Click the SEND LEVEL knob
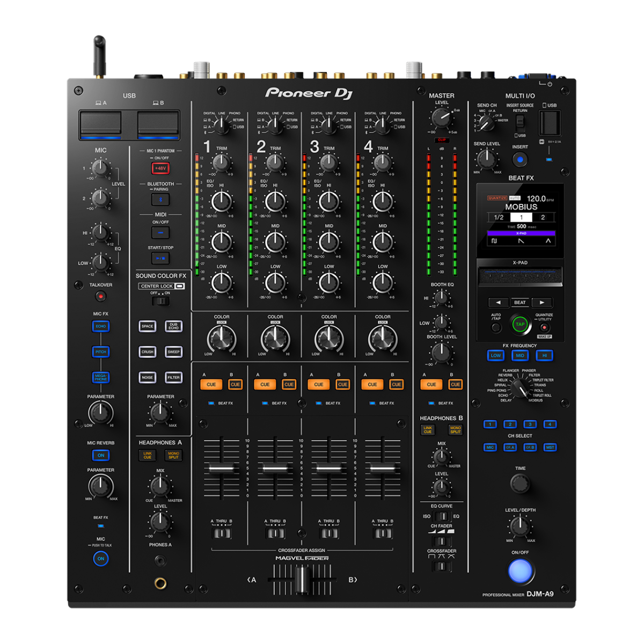Screen dimensions: 644x644 (486, 159)
